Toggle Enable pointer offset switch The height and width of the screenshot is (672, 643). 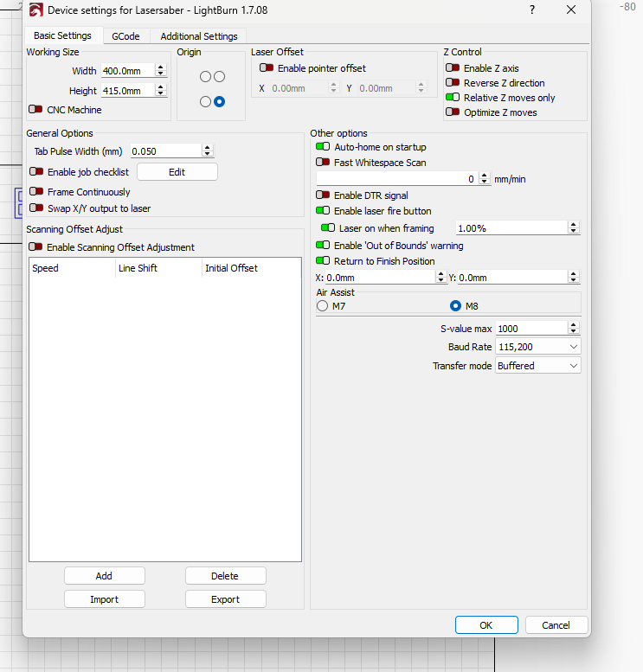coord(267,68)
